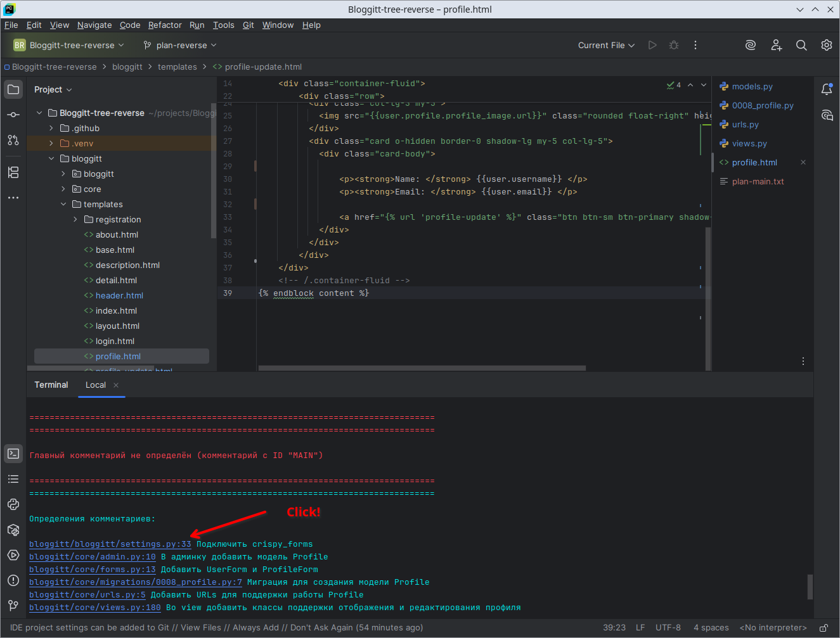
Task: Click the 4 spaces indent widget
Action: point(711,628)
